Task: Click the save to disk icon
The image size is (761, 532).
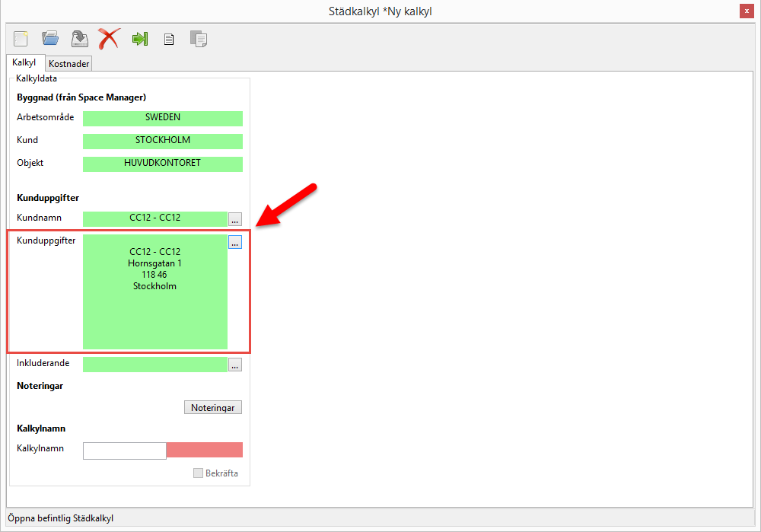Action: 79,38
